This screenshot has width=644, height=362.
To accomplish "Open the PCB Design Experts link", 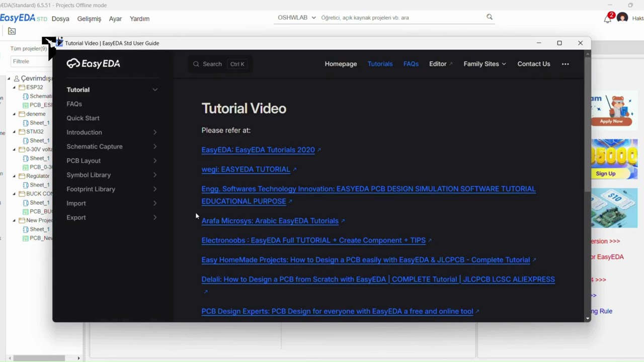I will [x=337, y=311].
